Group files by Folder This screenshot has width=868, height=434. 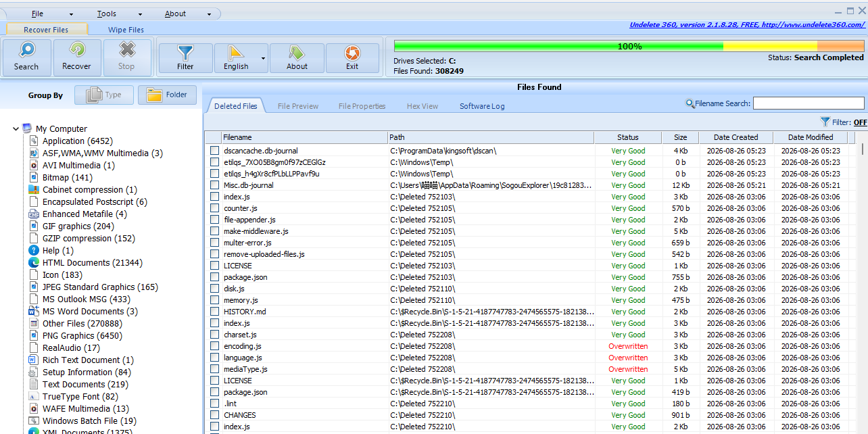pyautogui.click(x=167, y=95)
